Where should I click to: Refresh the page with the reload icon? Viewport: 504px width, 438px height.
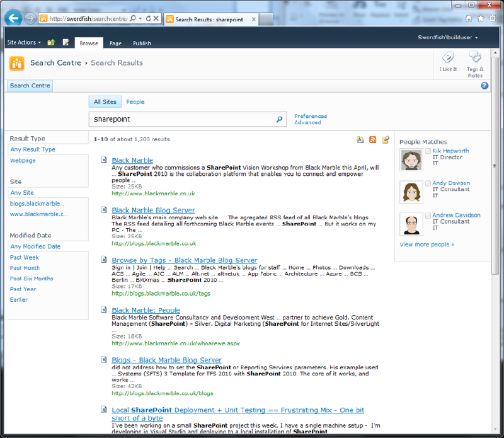[148, 18]
